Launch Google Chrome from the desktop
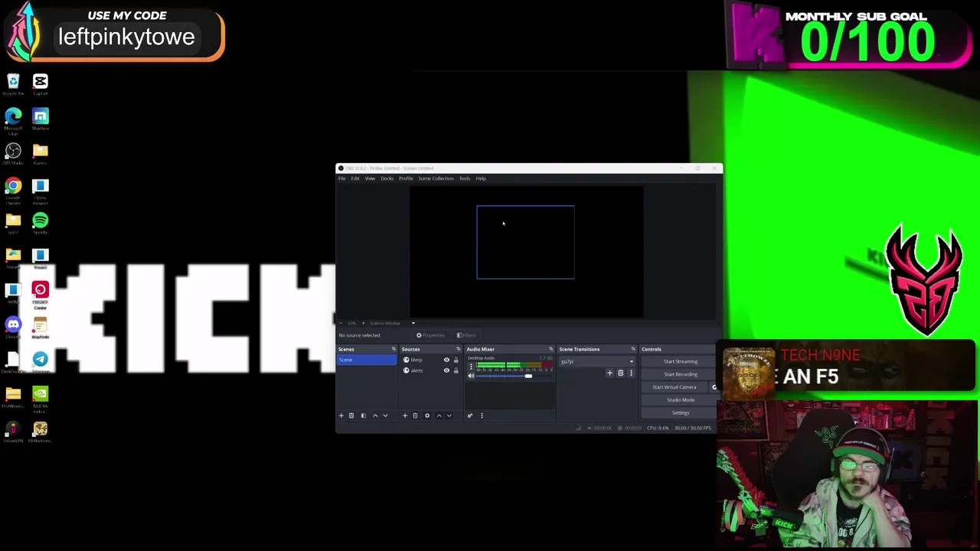The width and height of the screenshot is (980, 551). [x=13, y=190]
